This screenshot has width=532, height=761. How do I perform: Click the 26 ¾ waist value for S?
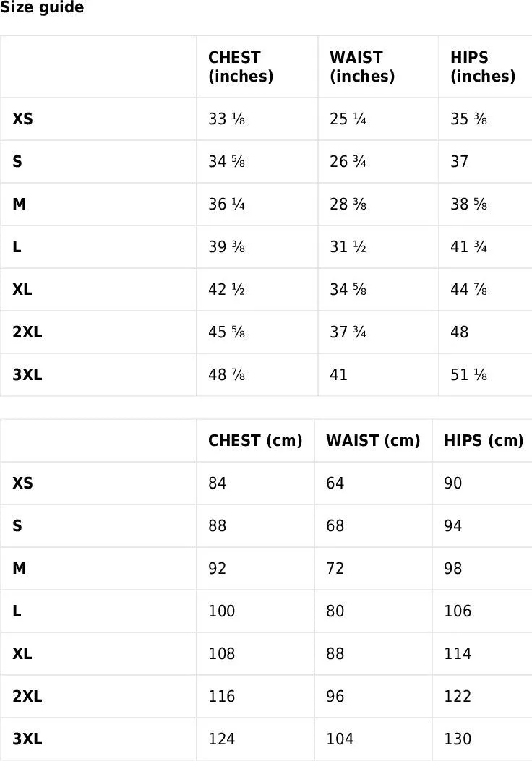tap(348, 162)
